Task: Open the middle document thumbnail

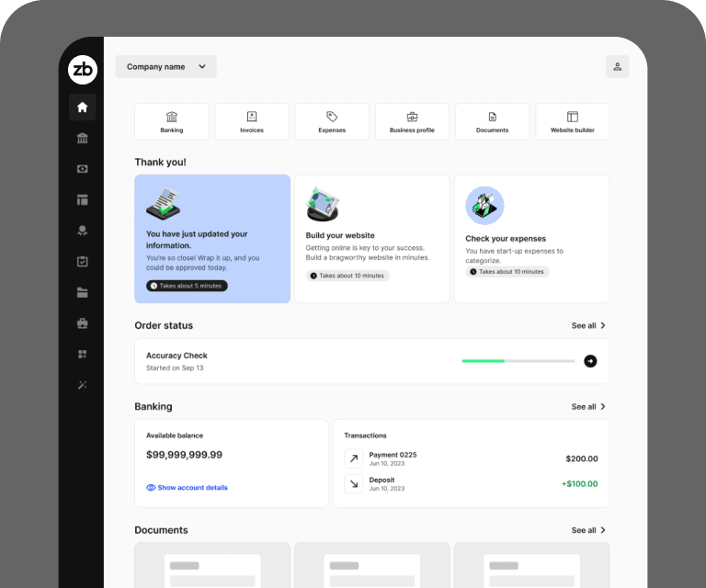Action: point(372,565)
